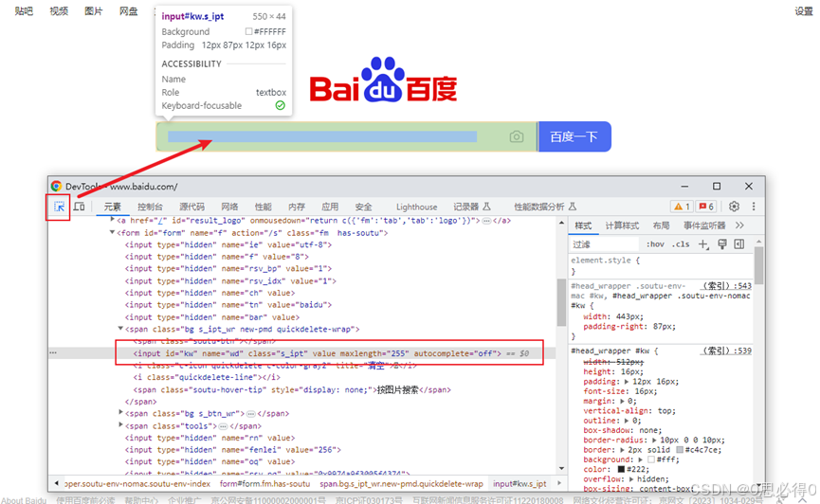The height and width of the screenshot is (504, 820).
Task: Click the camera image-search icon
Action: [x=516, y=136]
